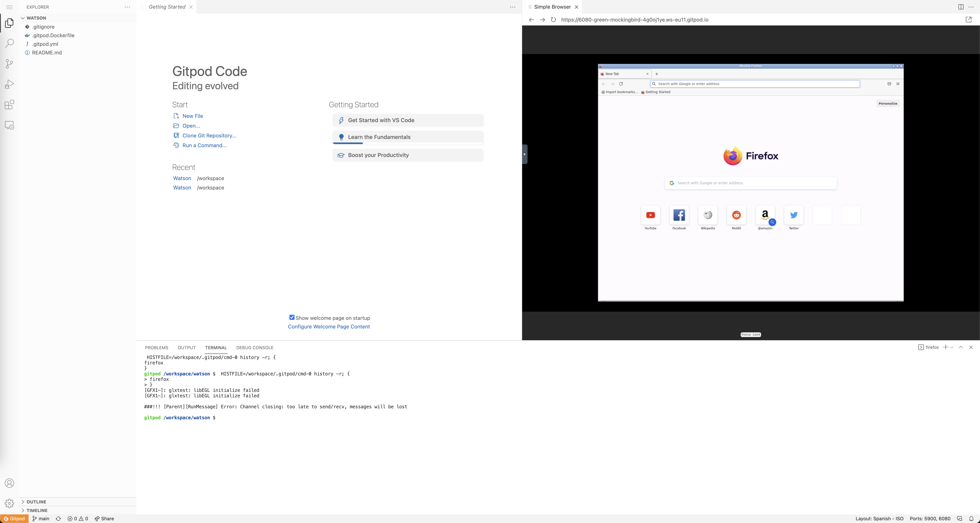The image size is (980, 523).
Task: Uncheck Show welcome page on startup
Action: [x=292, y=317]
